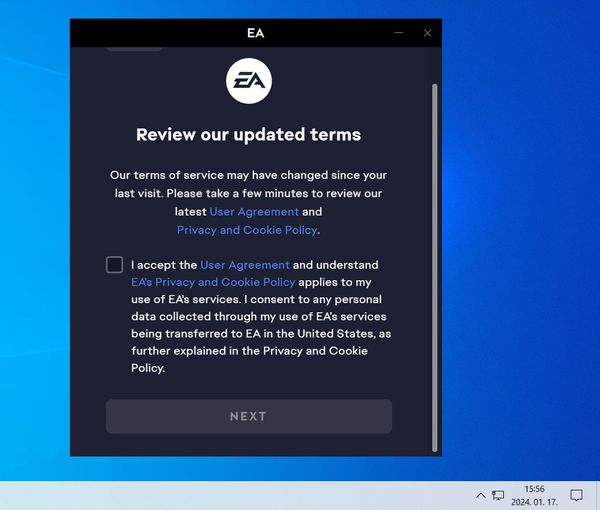The width and height of the screenshot is (600, 510).
Task: Open the notification center icon
Action: click(576, 495)
